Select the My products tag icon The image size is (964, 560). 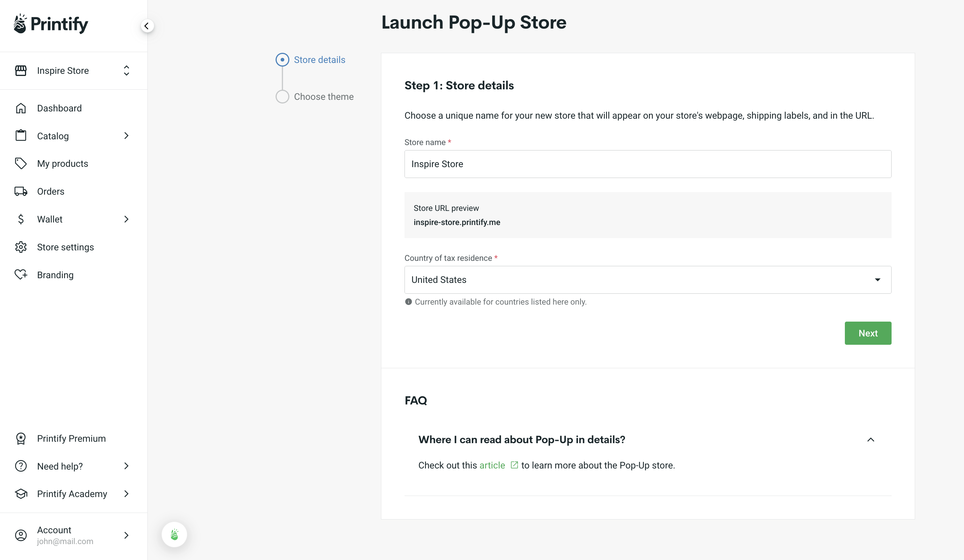(21, 163)
